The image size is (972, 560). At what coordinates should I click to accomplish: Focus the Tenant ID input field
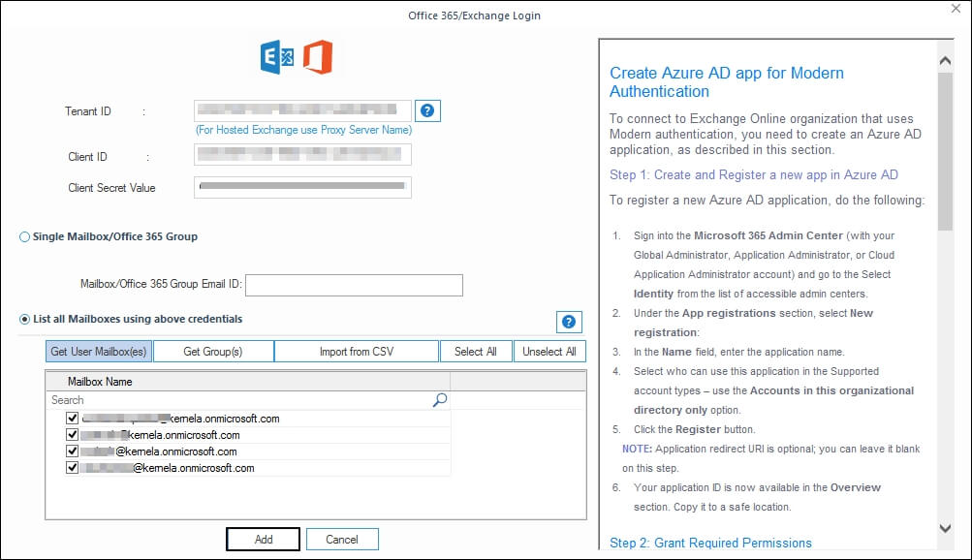[x=302, y=110]
